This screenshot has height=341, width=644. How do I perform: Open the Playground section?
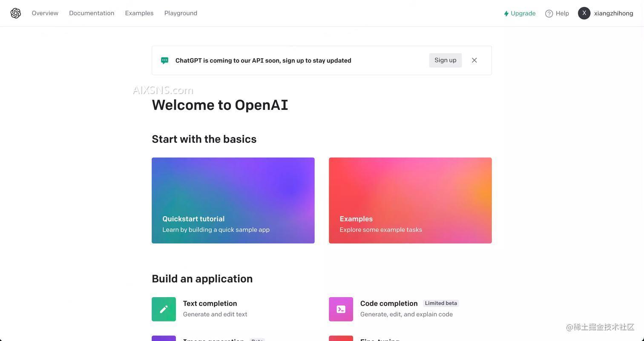click(181, 13)
